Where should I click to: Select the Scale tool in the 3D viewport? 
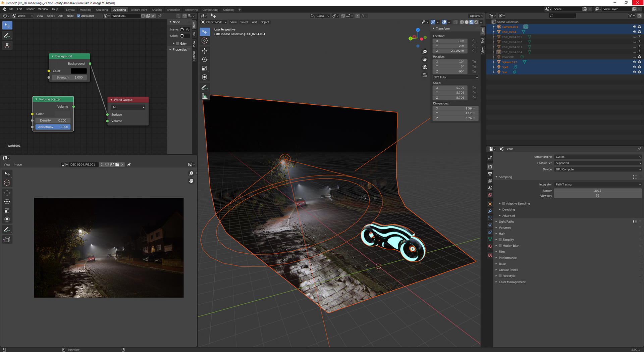tap(204, 68)
